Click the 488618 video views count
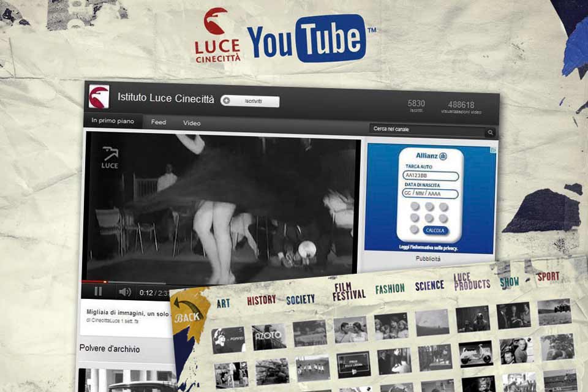 461,107
